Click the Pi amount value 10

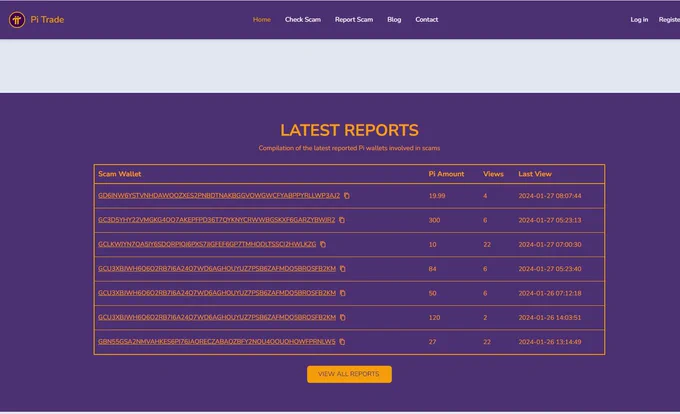[x=432, y=244]
